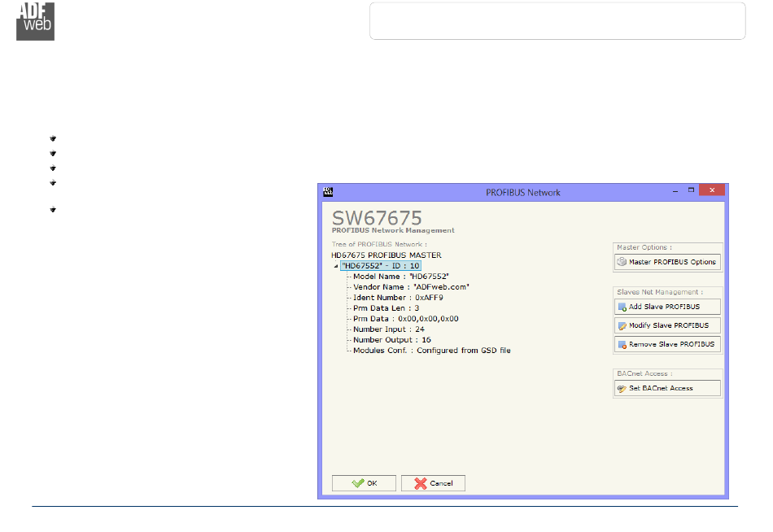Click the Add Slave PROFIBUS icon
The image size is (773, 532).
click(x=622, y=307)
